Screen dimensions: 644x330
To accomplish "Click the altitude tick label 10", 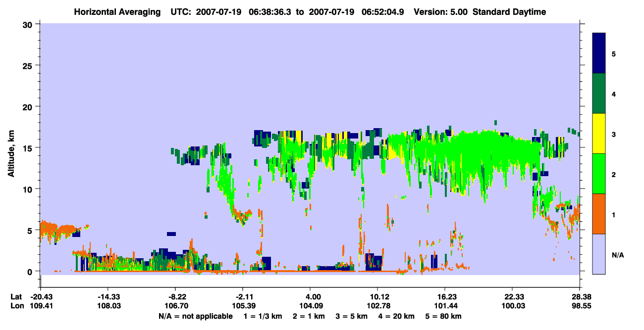I will point(29,189).
